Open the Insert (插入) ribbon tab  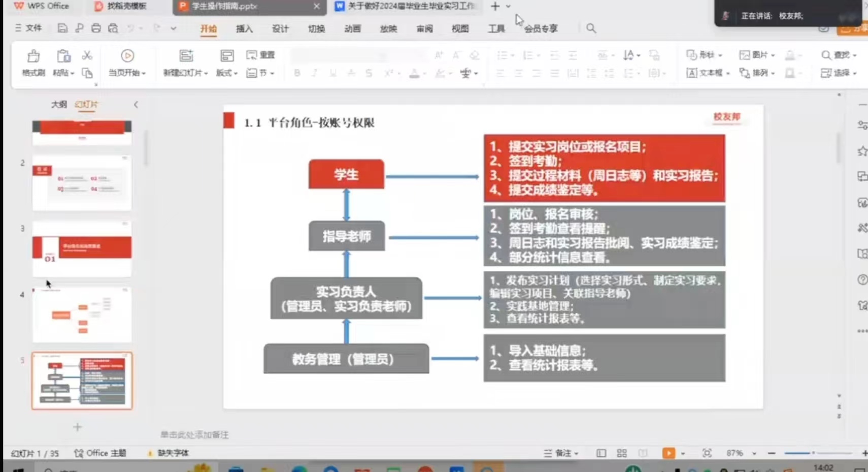244,29
